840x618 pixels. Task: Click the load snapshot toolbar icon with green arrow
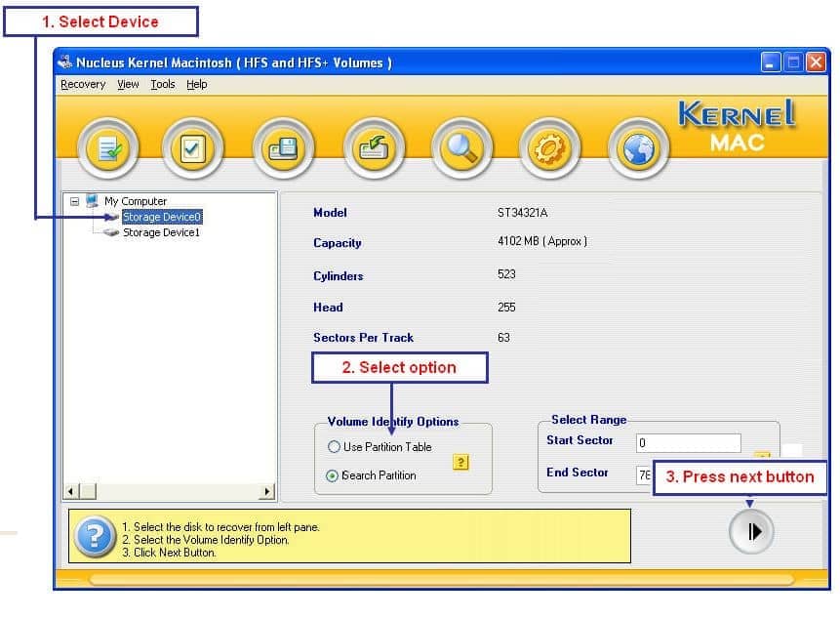coord(374,148)
